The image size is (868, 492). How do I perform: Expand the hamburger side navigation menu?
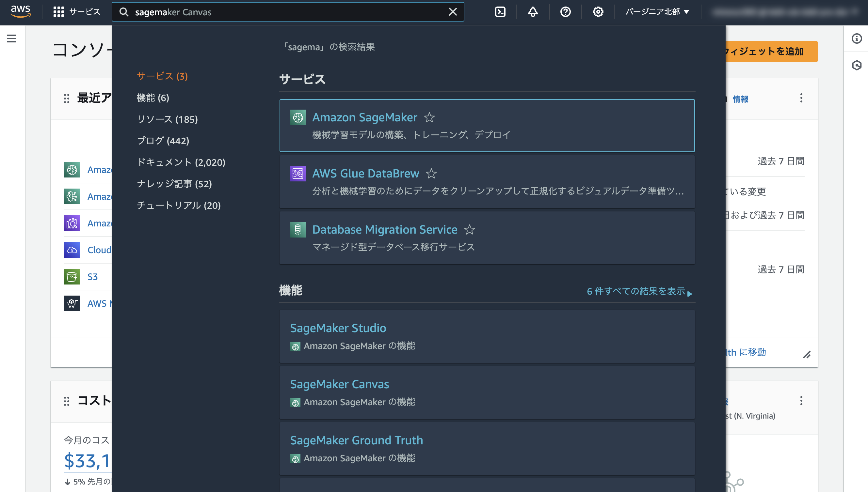click(12, 38)
